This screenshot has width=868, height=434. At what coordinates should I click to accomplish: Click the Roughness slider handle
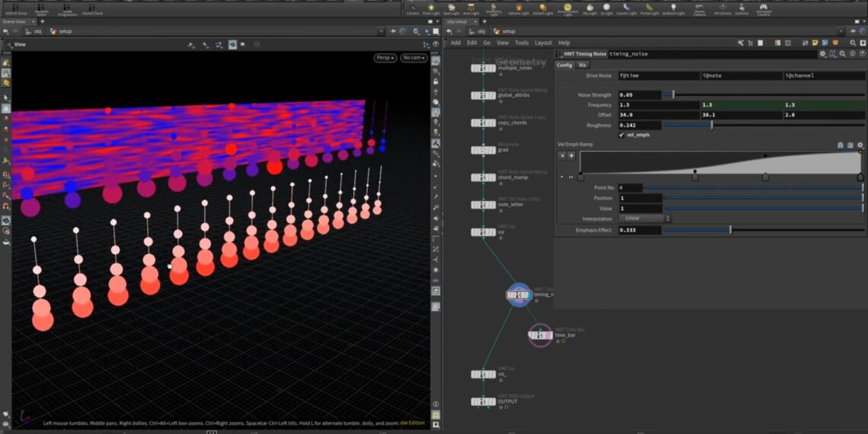tap(712, 125)
